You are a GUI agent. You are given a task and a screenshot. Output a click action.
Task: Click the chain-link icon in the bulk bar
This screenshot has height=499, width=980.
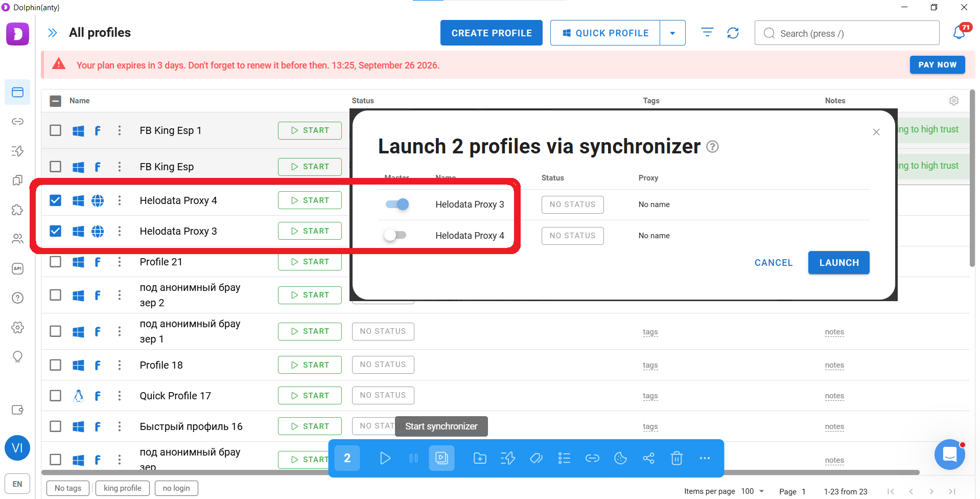click(x=592, y=458)
